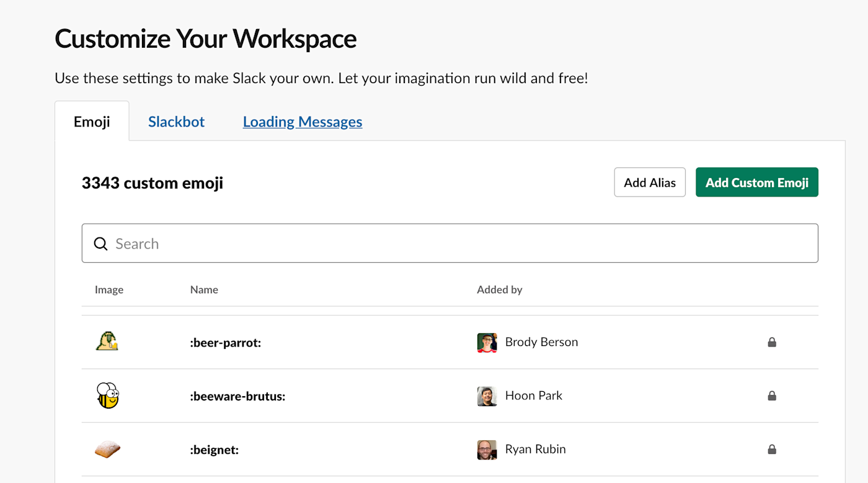The width and height of the screenshot is (868, 483).
Task: Click Ryan Rubin's avatar photo
Action: 487,450
